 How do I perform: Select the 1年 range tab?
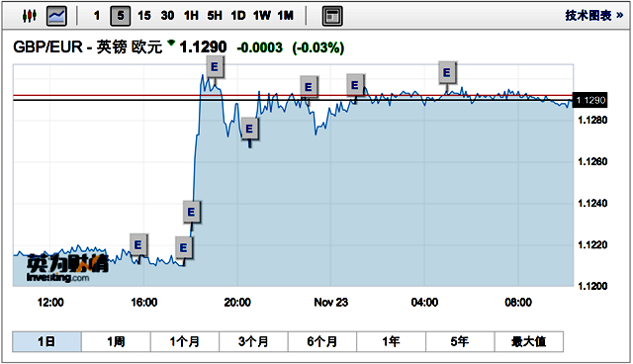coord(392,342)
